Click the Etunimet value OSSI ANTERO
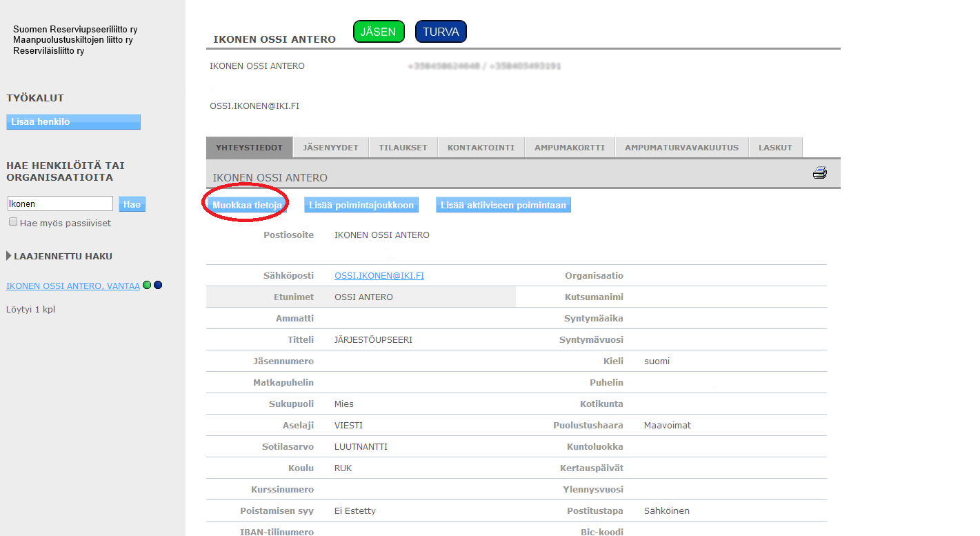Viewport: 980px width, 536px height. pos(363,297)
